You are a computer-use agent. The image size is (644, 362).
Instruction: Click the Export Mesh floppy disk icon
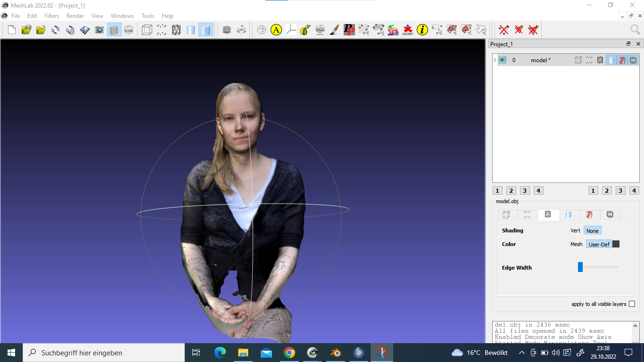coord(84,30)
